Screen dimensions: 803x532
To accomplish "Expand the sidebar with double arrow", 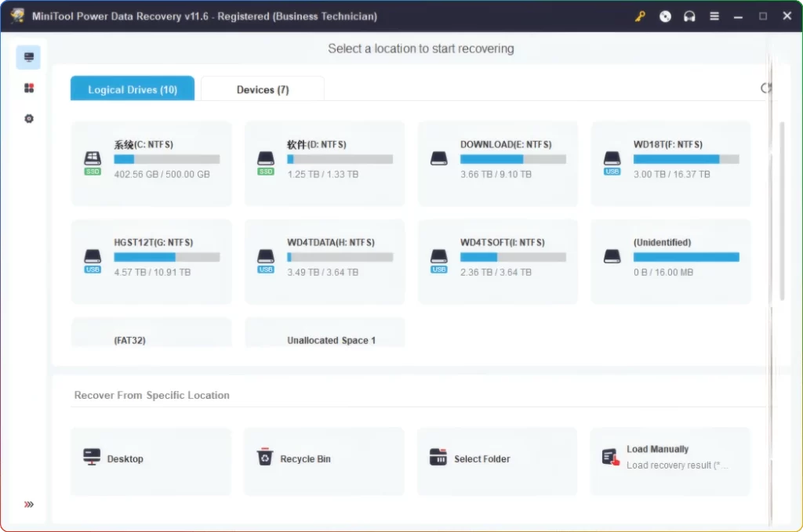I will click(x=29, y=504).
